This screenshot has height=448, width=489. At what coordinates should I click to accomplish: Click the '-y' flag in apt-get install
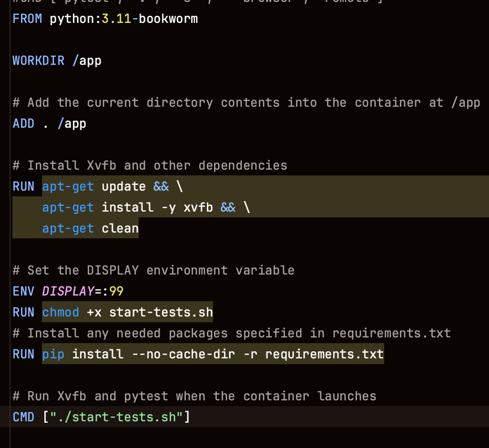[168, 207]
